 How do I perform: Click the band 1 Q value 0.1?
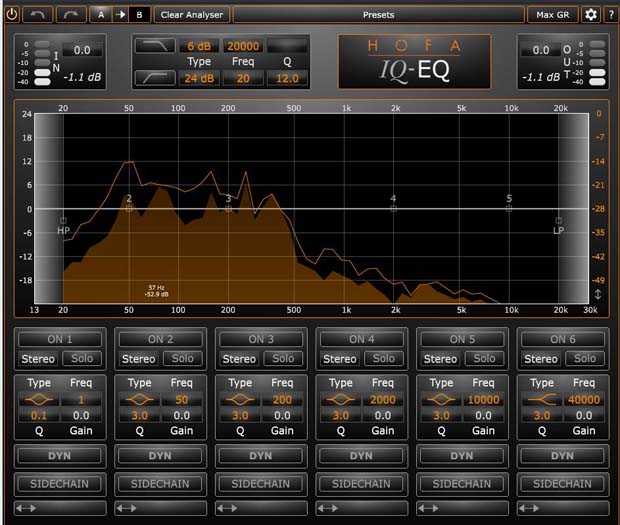tap(39, 415)
